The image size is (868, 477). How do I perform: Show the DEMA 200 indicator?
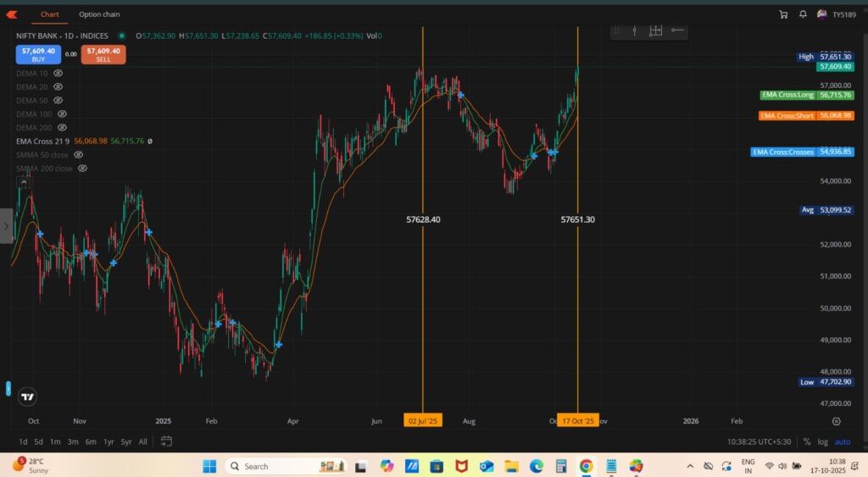tap(62, 128)
